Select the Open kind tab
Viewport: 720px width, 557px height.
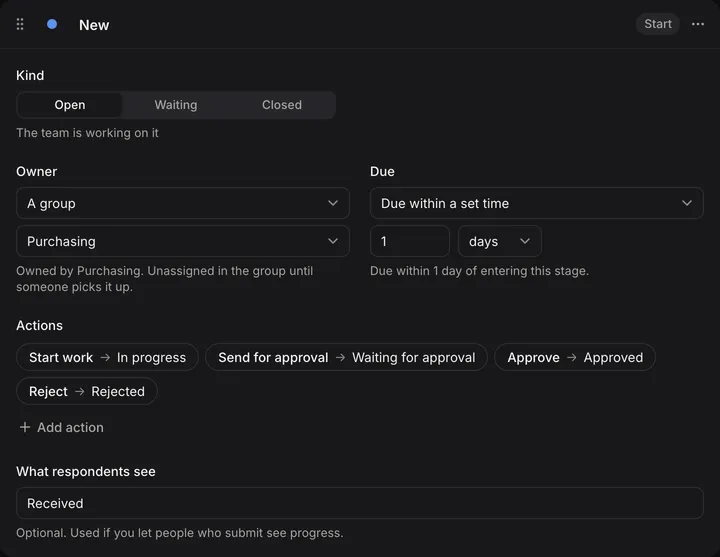[70, 105]
